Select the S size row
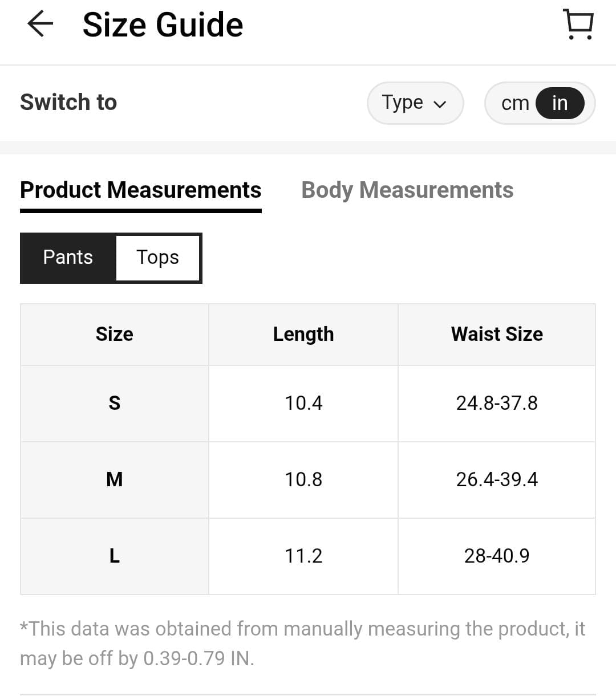 (x=114, y=403)
